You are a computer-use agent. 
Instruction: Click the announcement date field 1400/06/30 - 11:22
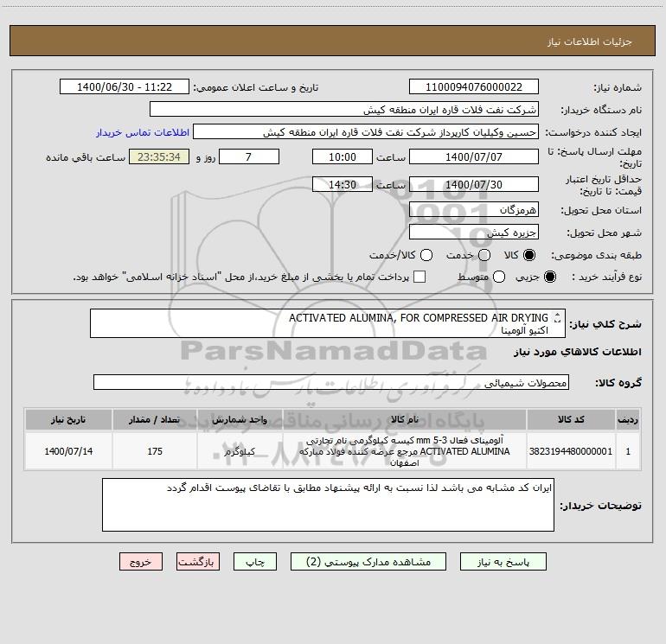point(125,87)
